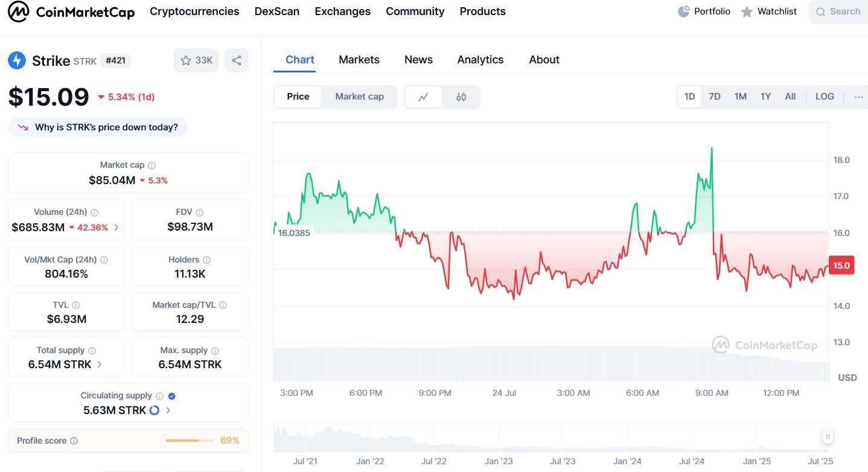
Task: Add Strike to watchlist via 33K star
Action: pos(196,60)
